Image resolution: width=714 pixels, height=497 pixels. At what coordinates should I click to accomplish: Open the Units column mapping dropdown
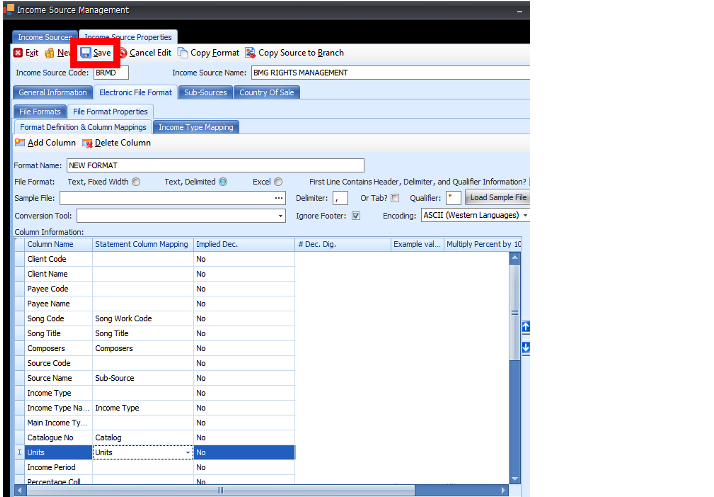[x=188, y=453]
